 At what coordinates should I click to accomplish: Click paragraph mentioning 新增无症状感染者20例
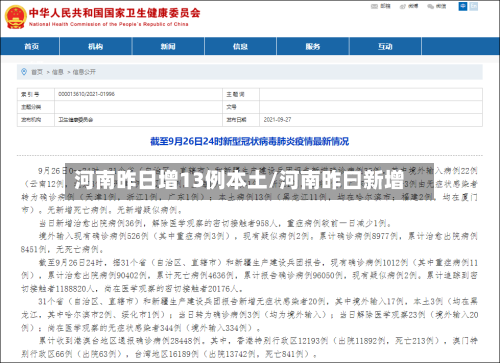(x=249, y=315)
